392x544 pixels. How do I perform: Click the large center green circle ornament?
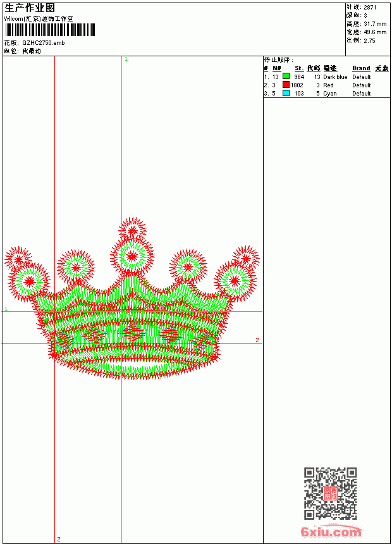[x=132, y=256]
